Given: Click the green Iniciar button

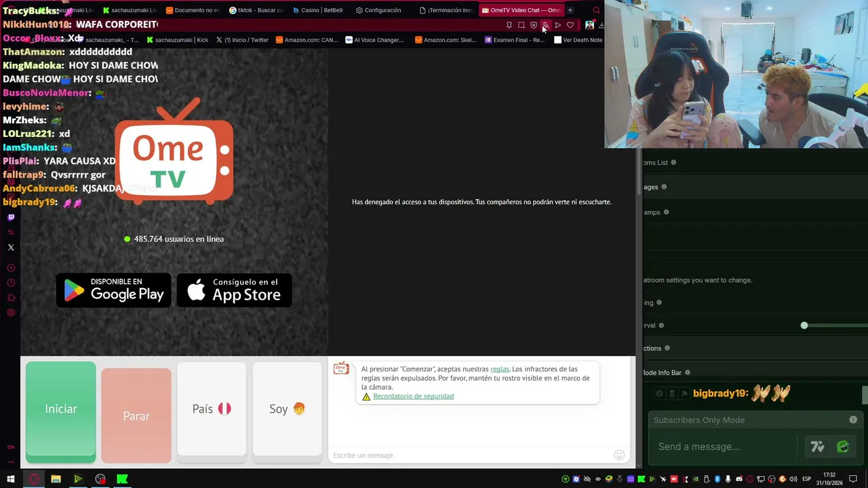Looking at the screenshot, I should tap(60, 412).
